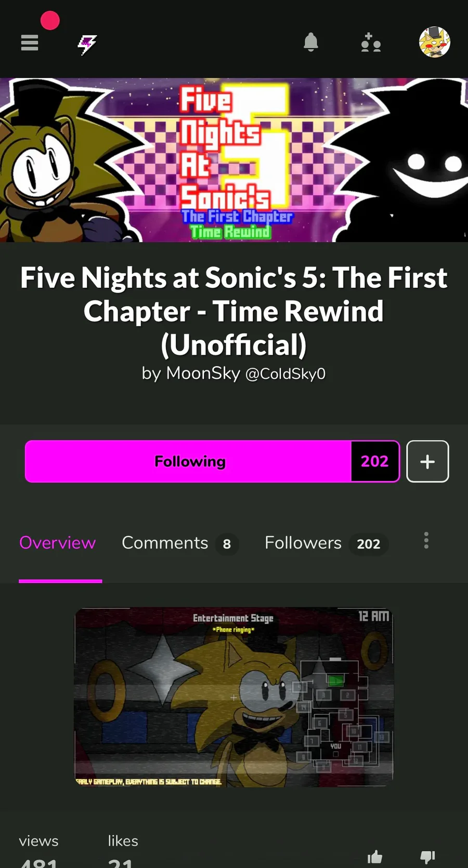Image resolution: width=468 pixels, height=868 pixels.
Task: Add game to playlist with plus button
Action: (427, 461)
